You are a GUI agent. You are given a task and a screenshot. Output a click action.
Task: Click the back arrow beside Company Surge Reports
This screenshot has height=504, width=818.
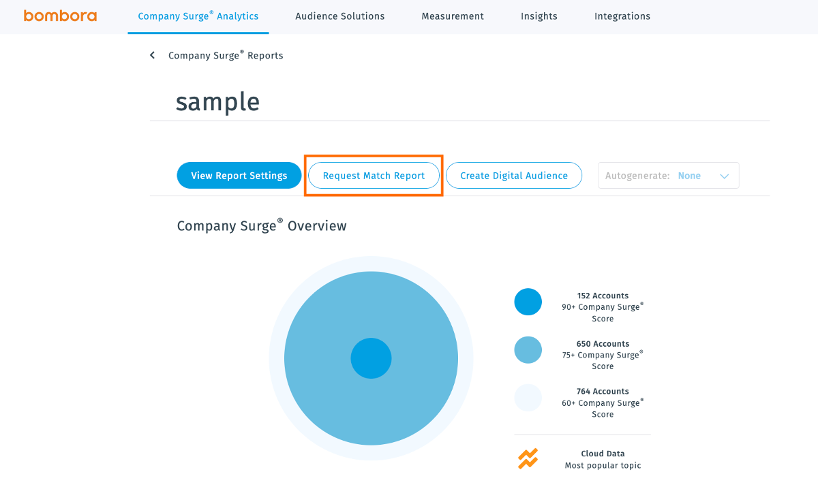[x=152, y=55]
